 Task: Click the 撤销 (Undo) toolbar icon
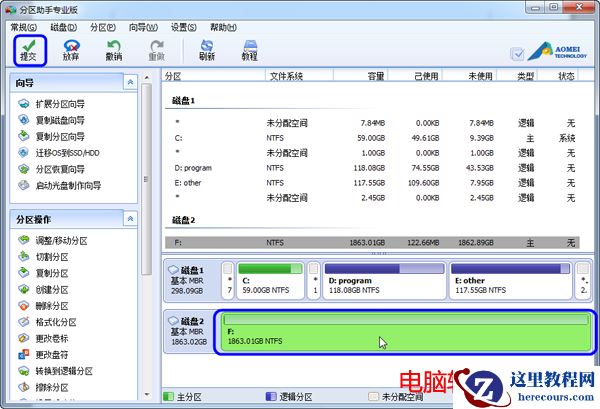coord(114,50)
